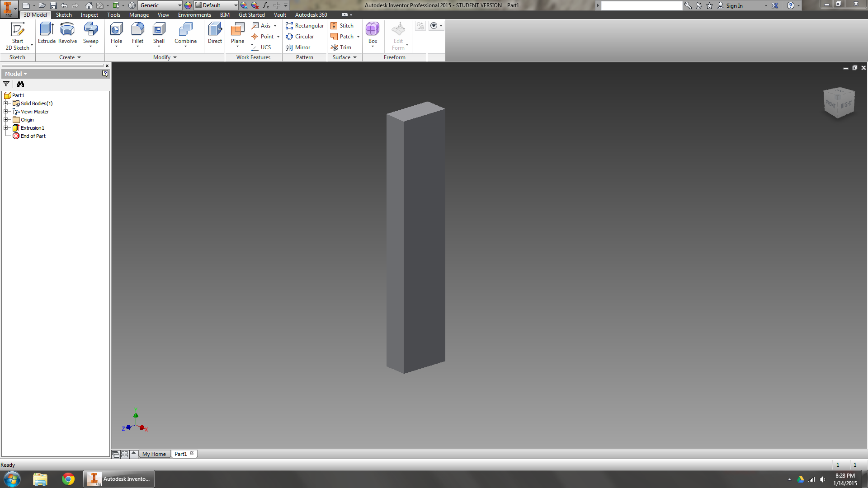Expand the Solid Bodies(1) node
This screenshot has height=488, width=868.
(6, 103)
